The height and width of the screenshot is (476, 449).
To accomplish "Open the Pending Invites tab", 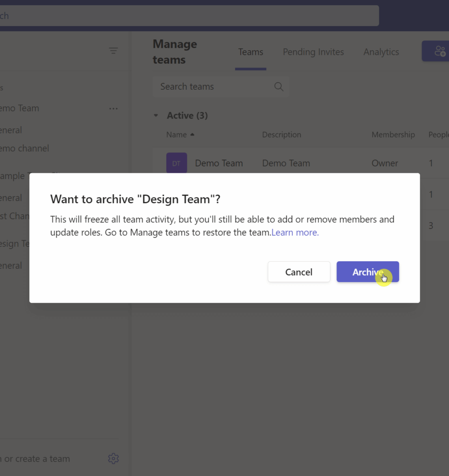I will [x=313, y=52].
